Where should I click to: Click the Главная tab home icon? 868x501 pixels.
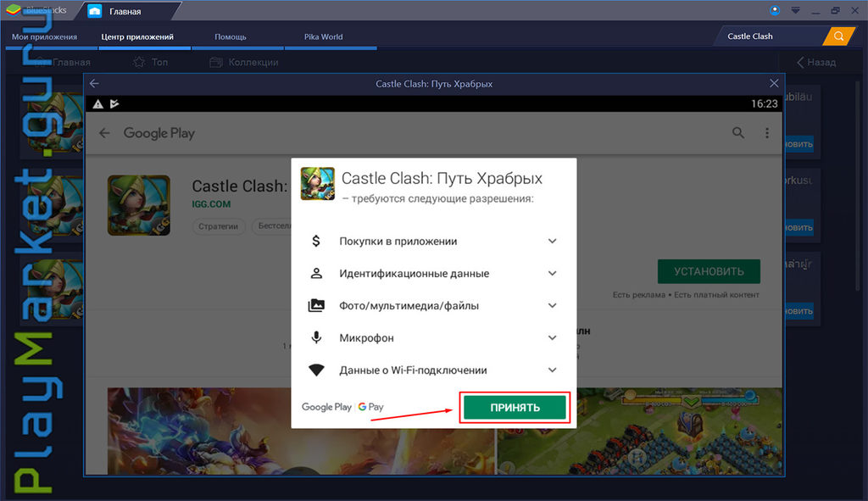[x=95, y=11]
